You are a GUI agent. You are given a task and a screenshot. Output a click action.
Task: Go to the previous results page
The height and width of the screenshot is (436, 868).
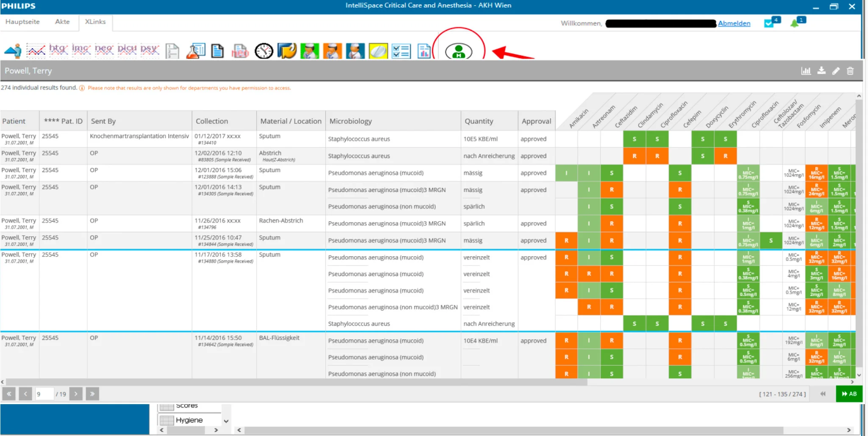point(25,394)
